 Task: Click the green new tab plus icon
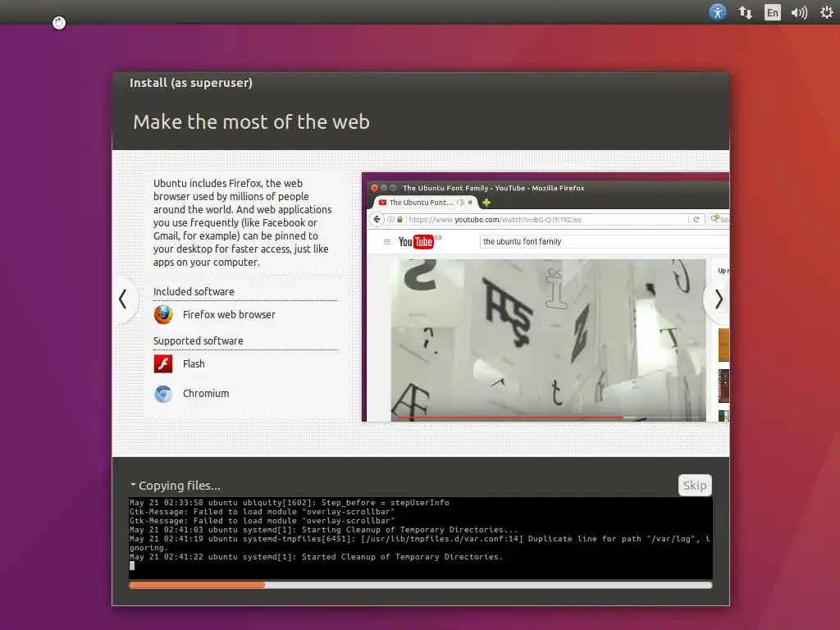[486, 203]
